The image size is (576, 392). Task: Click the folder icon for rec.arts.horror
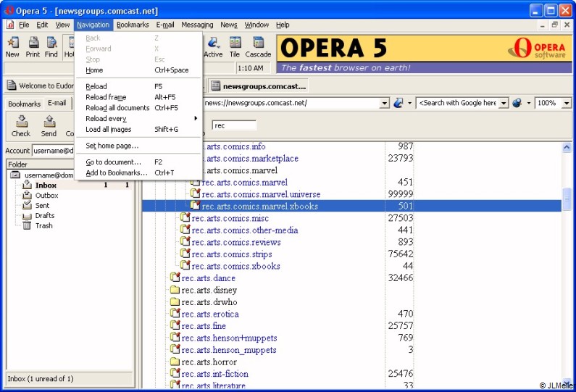pyautogui.click(x=175, y=362)
